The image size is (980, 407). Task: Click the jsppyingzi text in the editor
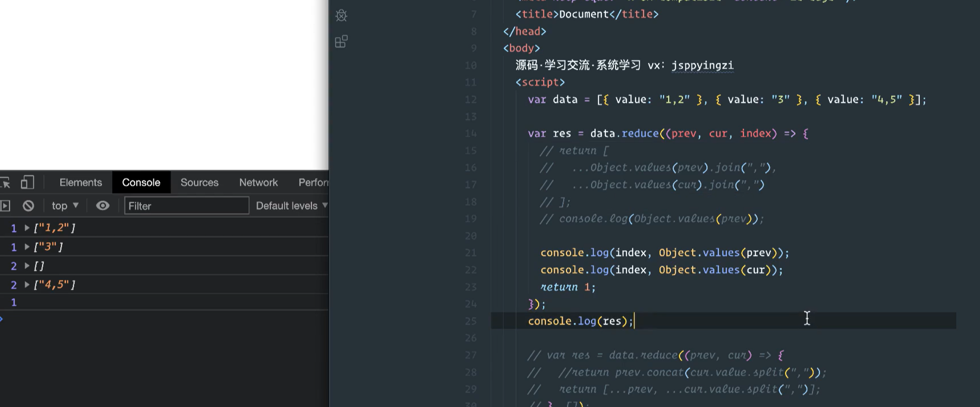pyautogui.click(x=703, y=66)
